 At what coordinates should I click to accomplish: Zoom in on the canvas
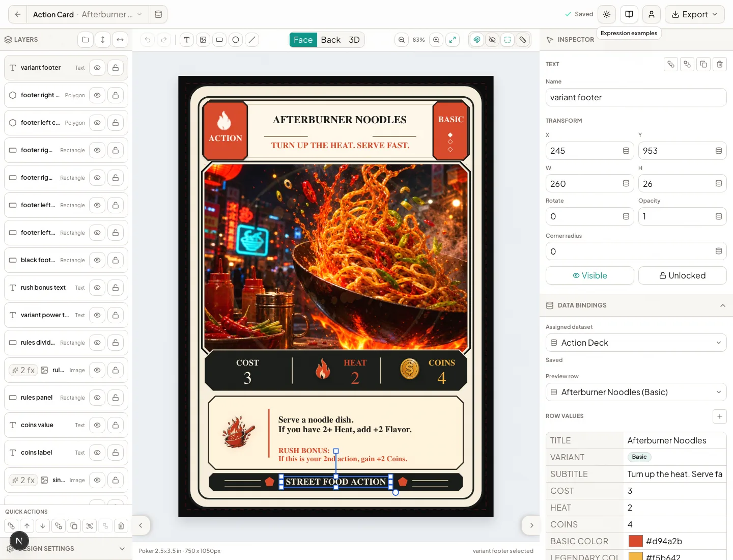[436, 40]
